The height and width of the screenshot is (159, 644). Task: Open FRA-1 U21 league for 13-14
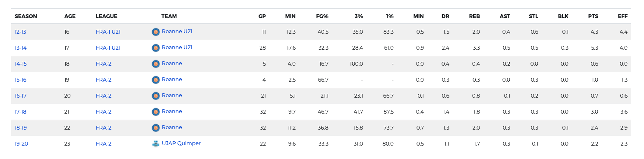click(x=108, y=48)
